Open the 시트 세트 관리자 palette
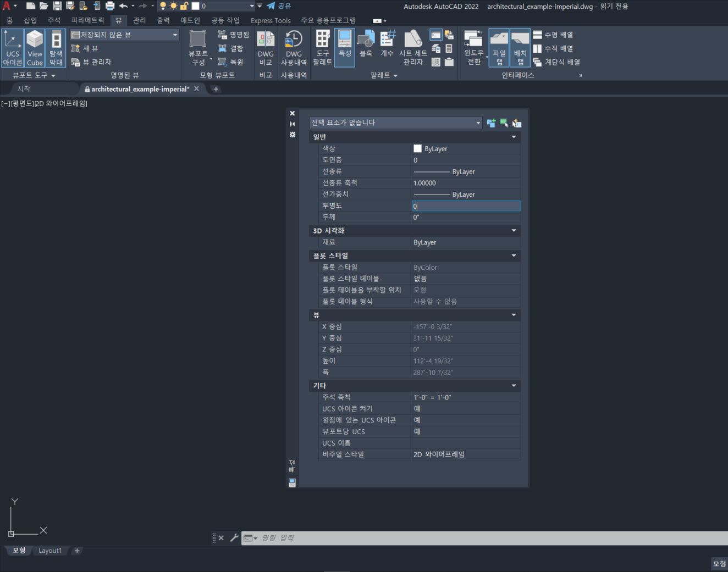The image size is (728, 572). [x=413, y=48]
